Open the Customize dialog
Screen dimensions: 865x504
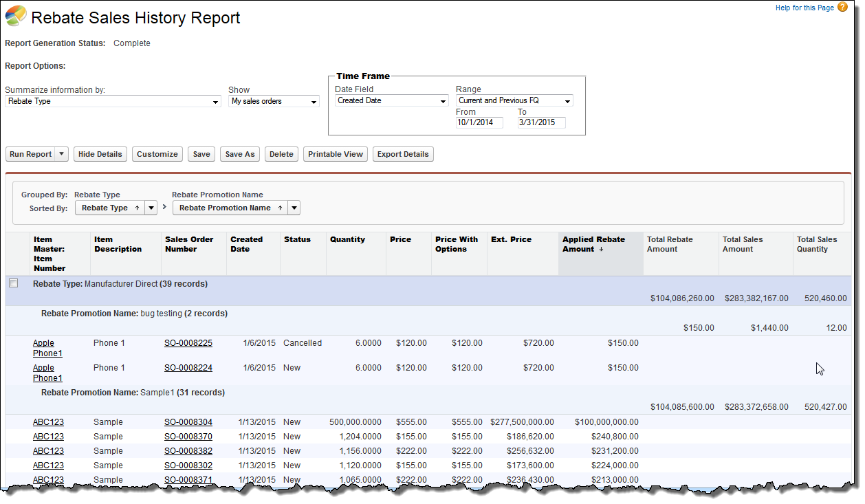(157, 154)
